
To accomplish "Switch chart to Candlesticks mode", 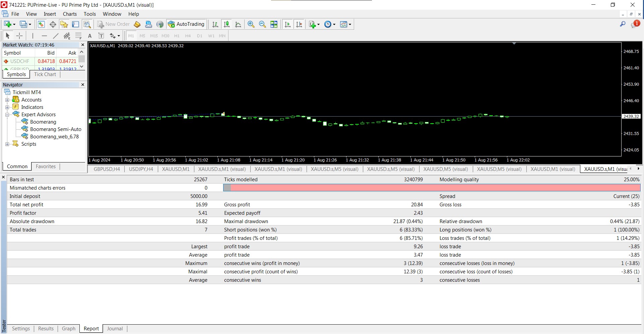I will 227,24.
